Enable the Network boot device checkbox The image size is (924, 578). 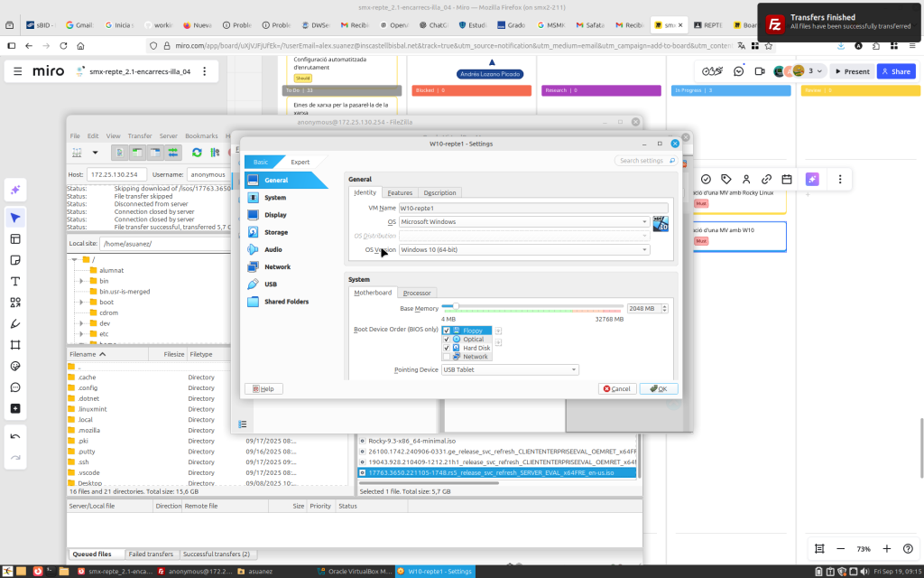447,357
